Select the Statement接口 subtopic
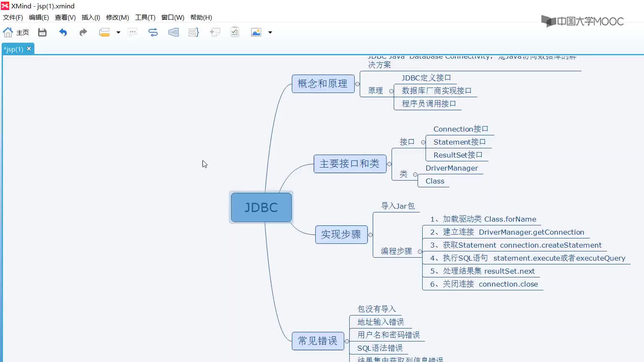 point(460,142)
